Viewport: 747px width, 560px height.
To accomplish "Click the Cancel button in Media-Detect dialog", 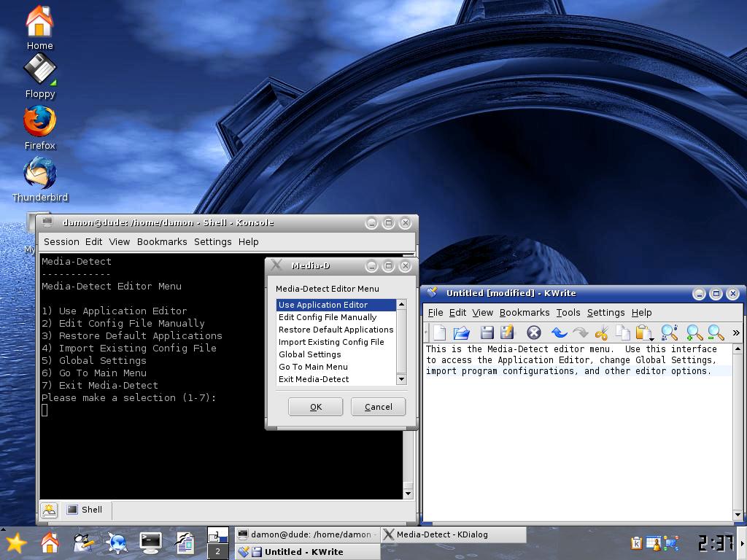I will pos(379,407).
